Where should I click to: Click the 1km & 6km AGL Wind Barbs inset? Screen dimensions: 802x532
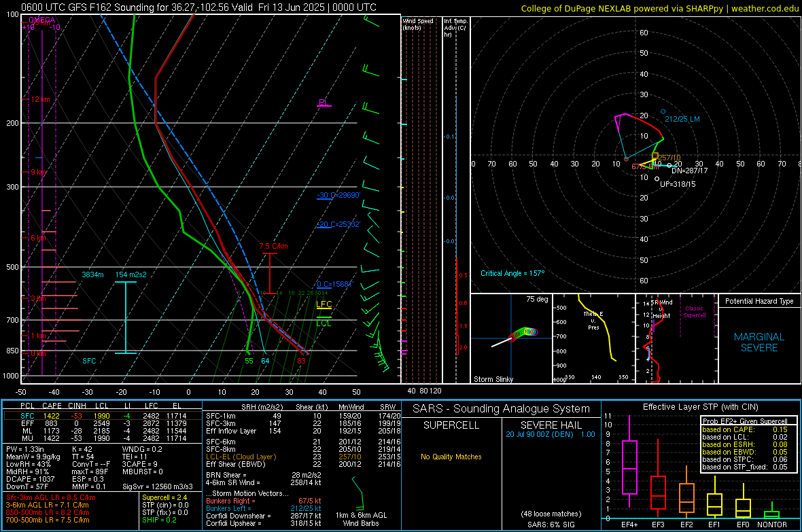click(361, 500)
